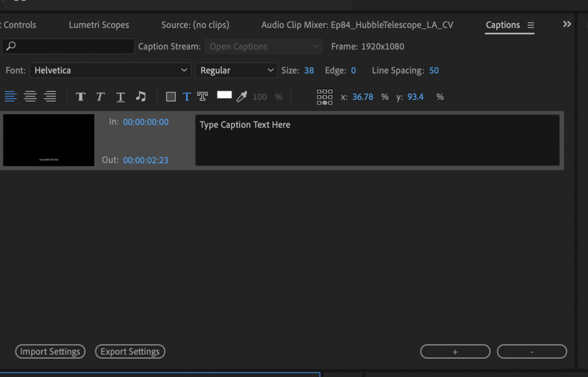Select left text alignment icon
588x377 pixels.
11,97
